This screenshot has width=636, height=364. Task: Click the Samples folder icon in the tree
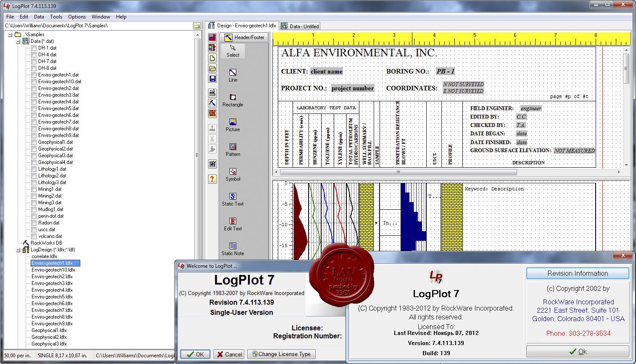click(18, 34)
